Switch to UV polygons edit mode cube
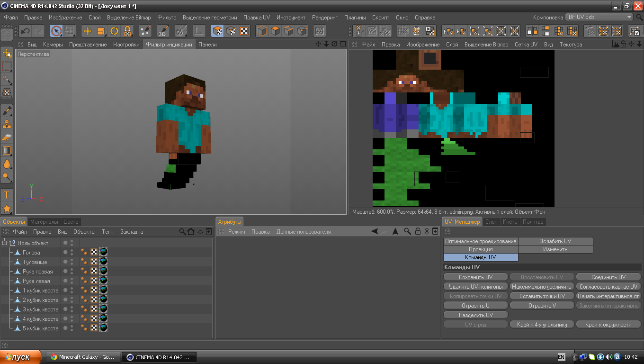644x364 pixels. [x=217, y=31]
